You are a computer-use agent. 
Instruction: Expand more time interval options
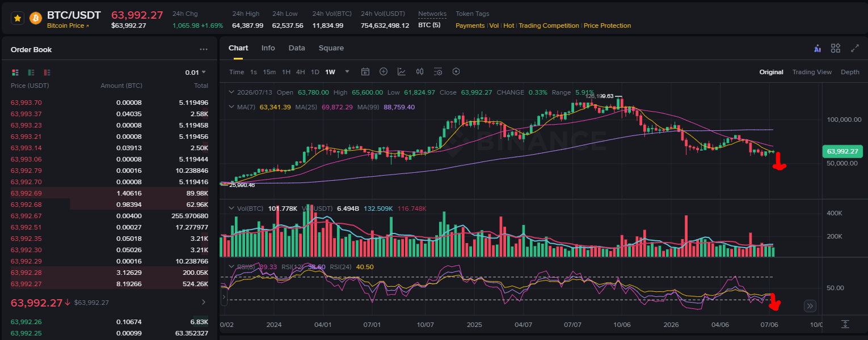(x=347, y=72)
